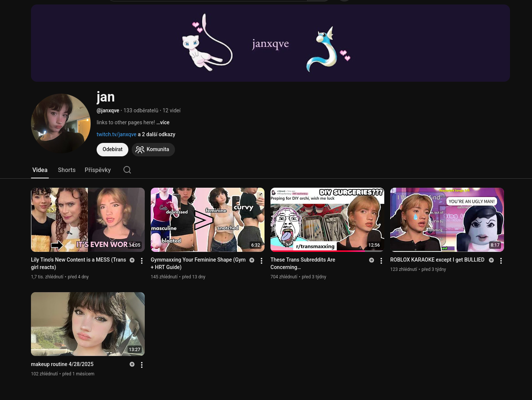Image resolution: width=532 pixels, height=400 pixels.
Task: Open the channel search magnifier icon
Action: click(127, 170)
